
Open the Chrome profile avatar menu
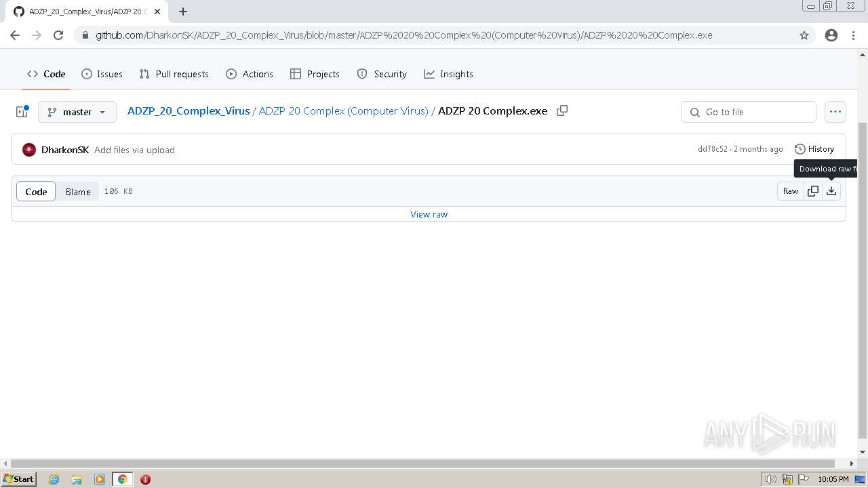point(831,35)
